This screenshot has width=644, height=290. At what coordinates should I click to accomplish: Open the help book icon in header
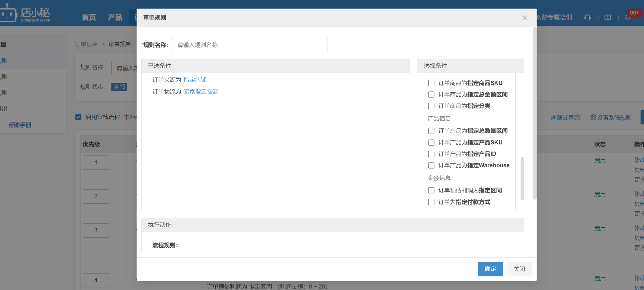tap(608, 18)
